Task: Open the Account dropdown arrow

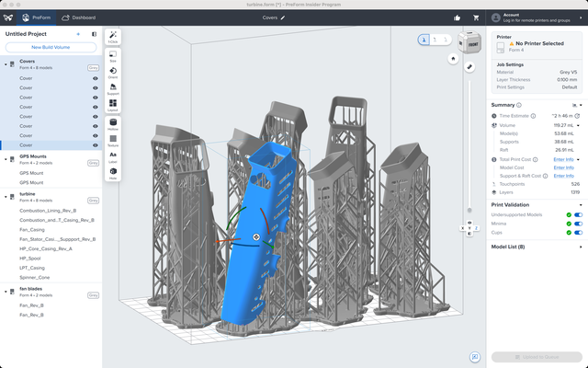Action: [581, 17]
